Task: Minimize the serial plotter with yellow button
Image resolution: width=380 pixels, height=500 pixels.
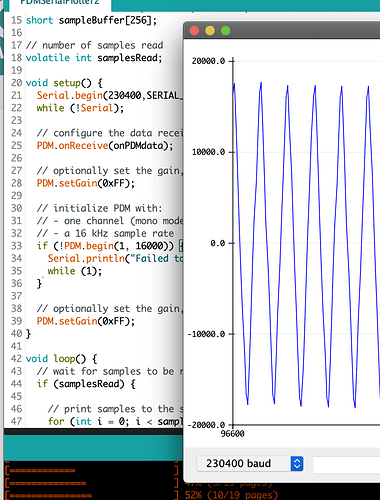Action: (210, 31)
